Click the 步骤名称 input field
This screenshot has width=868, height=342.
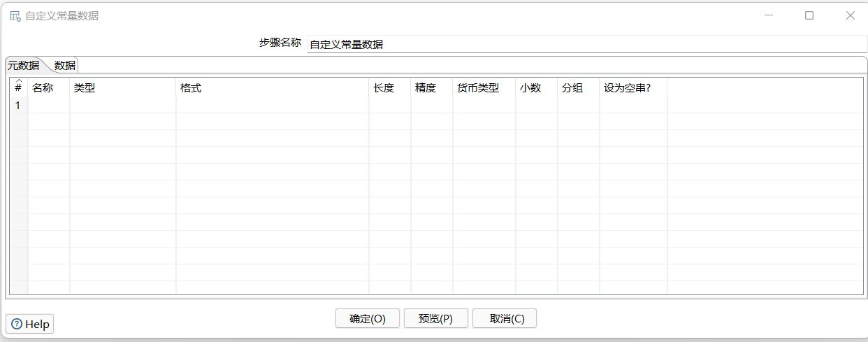tap(587, 44)
